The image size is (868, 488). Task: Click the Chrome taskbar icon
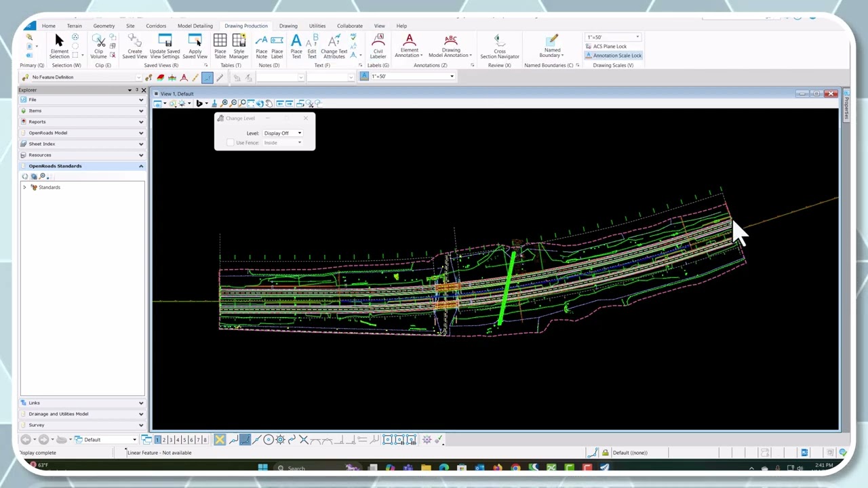(x=515, y=468)
